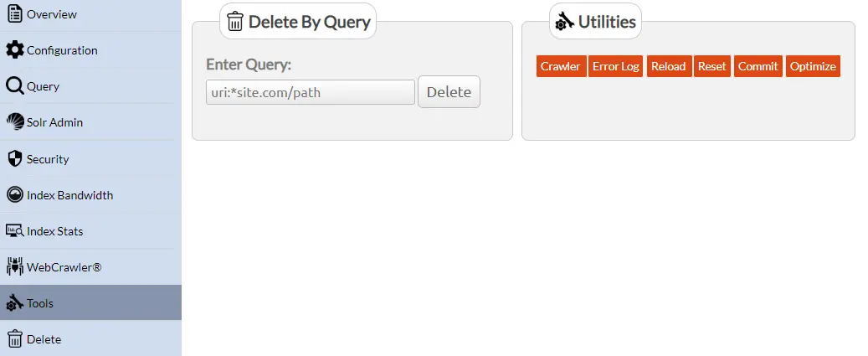This screenshot has height=356, width=868.
Task: Launch the Crawler utility
Action: [560, 66]
